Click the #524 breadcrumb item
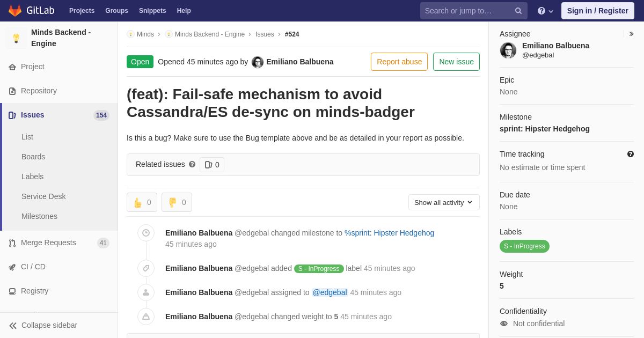644x338 pixels. coord(292,34)
